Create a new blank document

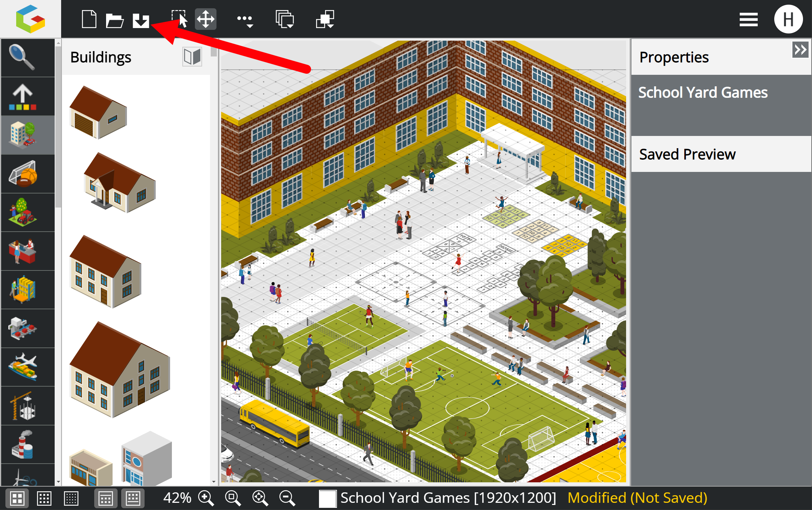coord(89,19)
